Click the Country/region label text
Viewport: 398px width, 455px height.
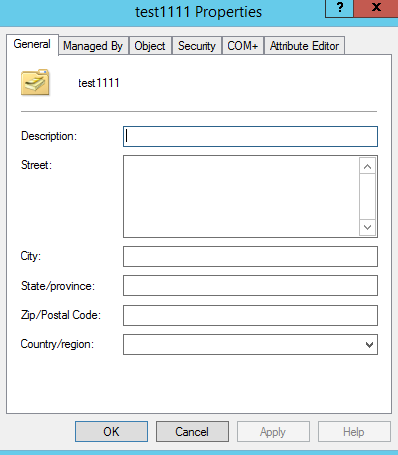[x=57, y=344]
